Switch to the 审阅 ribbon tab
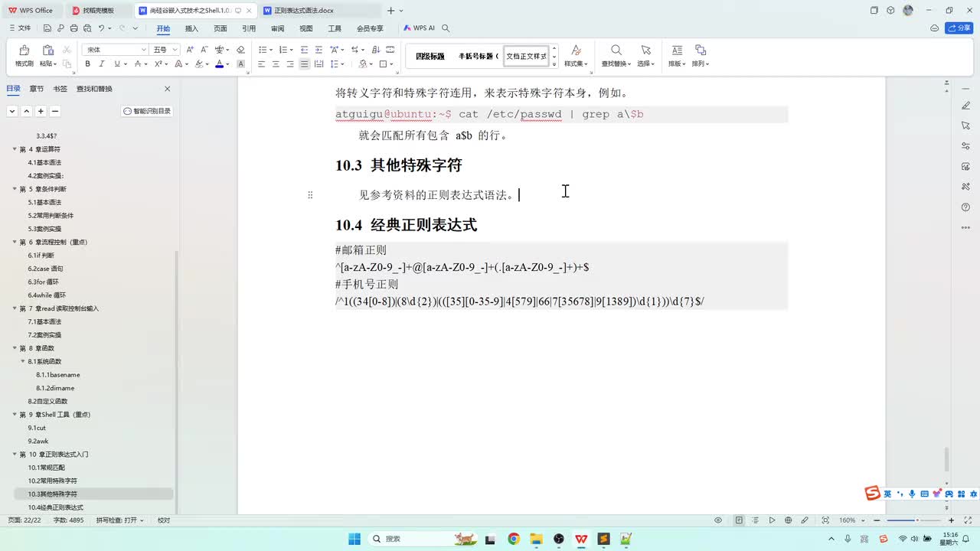Image resolution: width=980 pixels, height=551 pixels. (x=277, y=28)
